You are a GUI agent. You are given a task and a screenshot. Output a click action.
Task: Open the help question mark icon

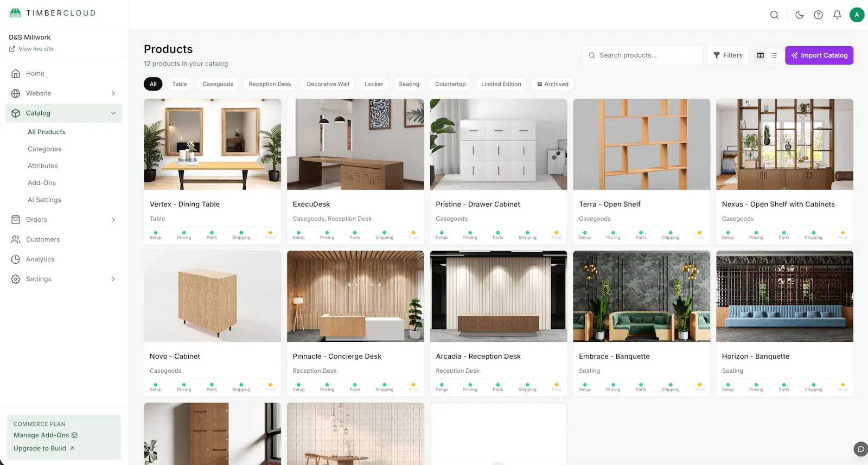pyautogui.click(x=818, y=15)
